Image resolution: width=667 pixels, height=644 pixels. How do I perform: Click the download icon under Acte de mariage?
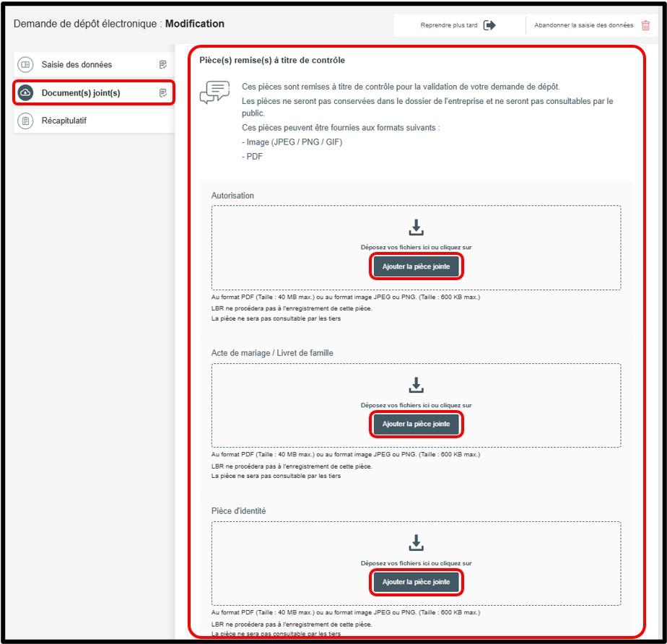click(x=416, y=385)
